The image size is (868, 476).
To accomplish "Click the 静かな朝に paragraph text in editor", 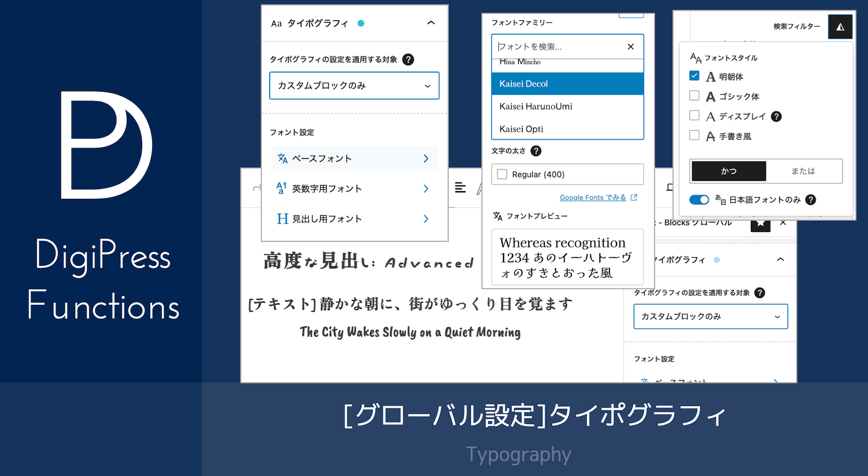I will [x=410, y=304].
